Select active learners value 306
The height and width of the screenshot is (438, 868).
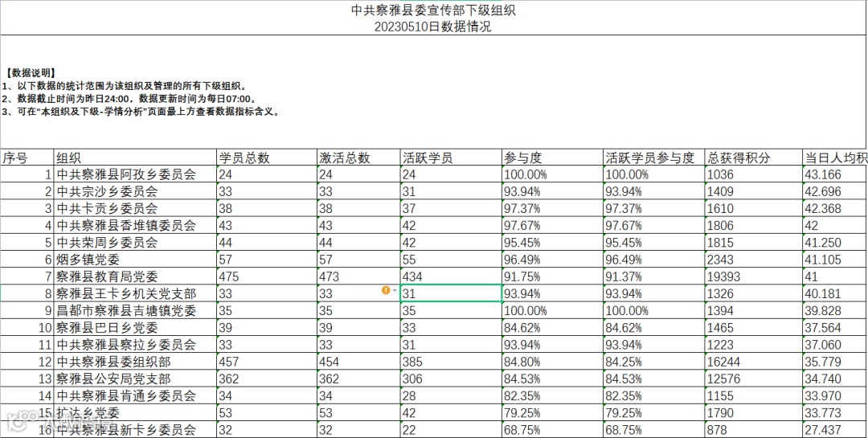pos(451,379)
